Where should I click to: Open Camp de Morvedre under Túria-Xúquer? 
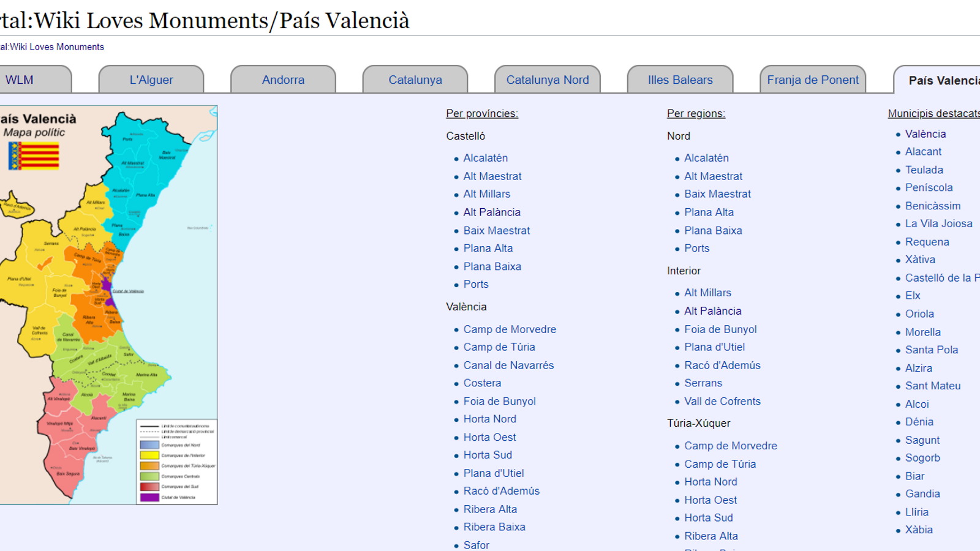731,446
